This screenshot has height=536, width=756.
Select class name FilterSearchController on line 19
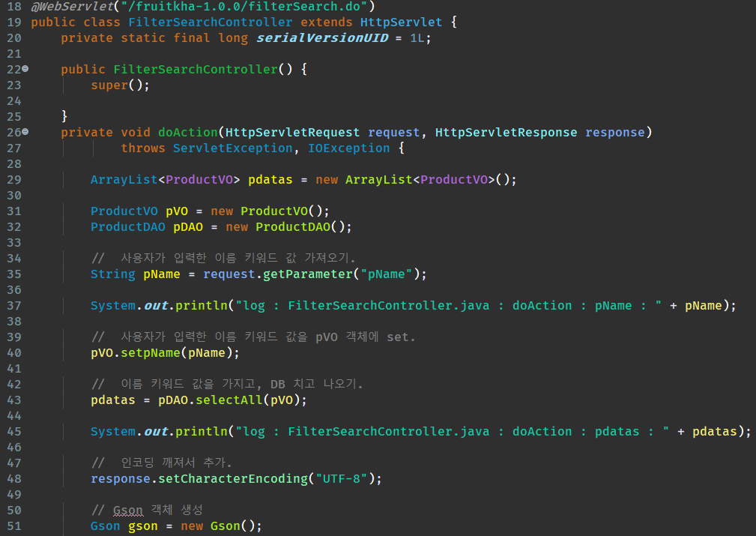click(211, 22)
